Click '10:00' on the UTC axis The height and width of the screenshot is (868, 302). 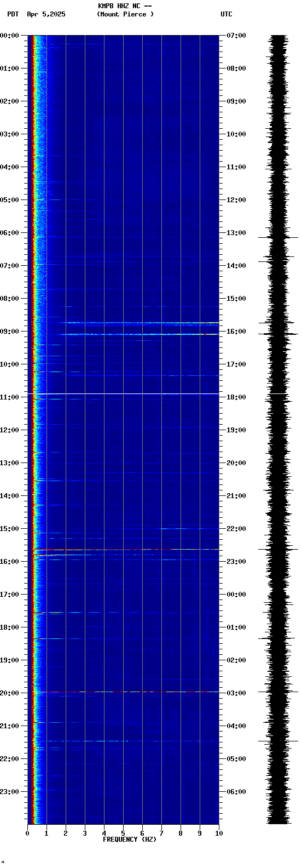coord(236,134)
